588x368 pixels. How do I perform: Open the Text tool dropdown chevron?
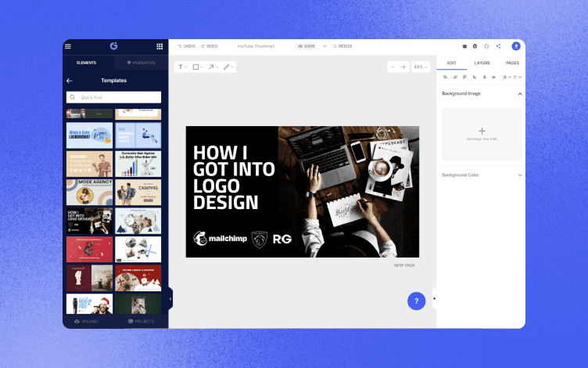tap(185, 67)
